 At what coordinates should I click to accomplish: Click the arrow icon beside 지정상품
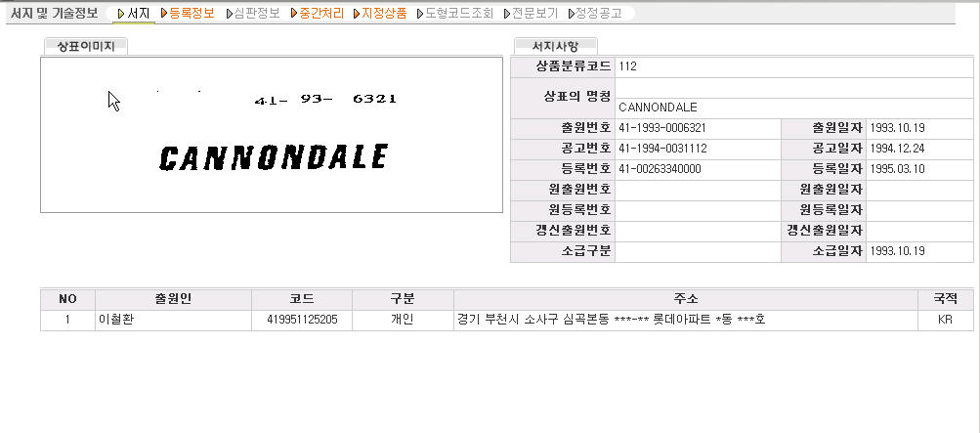click(x=357, y=13)
